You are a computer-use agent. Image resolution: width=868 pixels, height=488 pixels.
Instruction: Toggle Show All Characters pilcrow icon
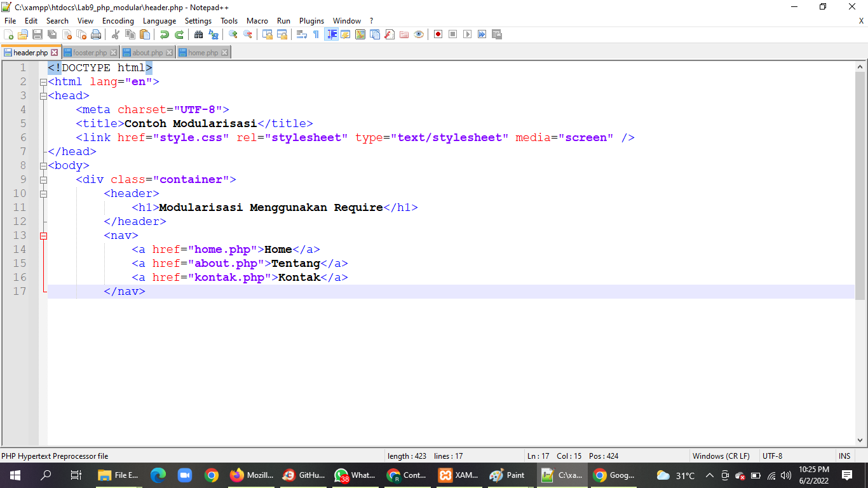point(316,34)
